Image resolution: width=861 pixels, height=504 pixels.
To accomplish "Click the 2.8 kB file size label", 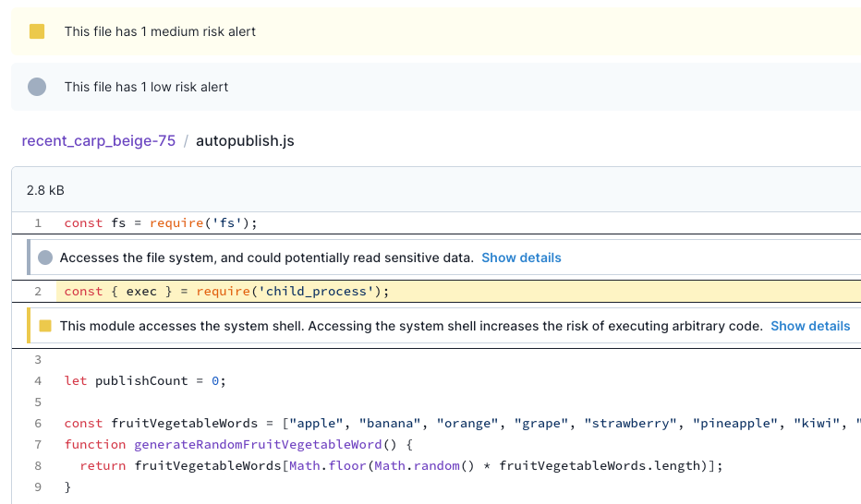I will click(45, 190).
